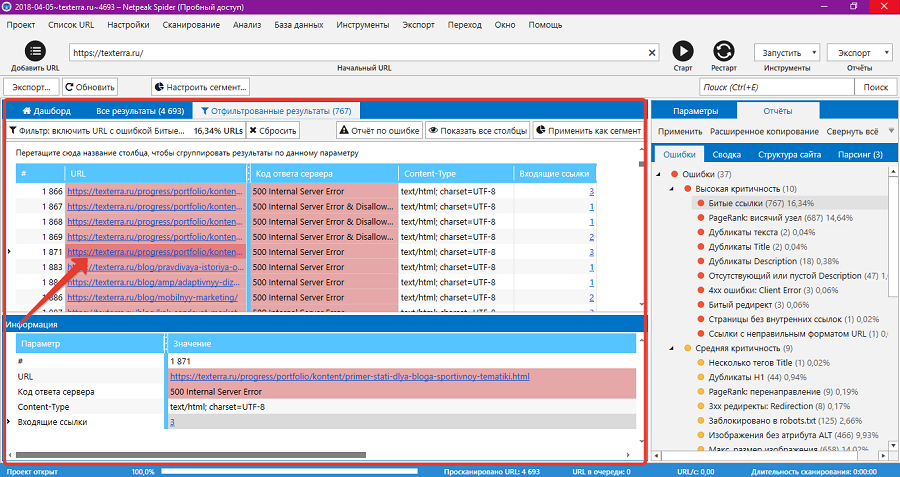The width and height of the screenshot is (900, 477).
Task: Collapse the Средняя критичность group
Action: click(x=672, y=348)
